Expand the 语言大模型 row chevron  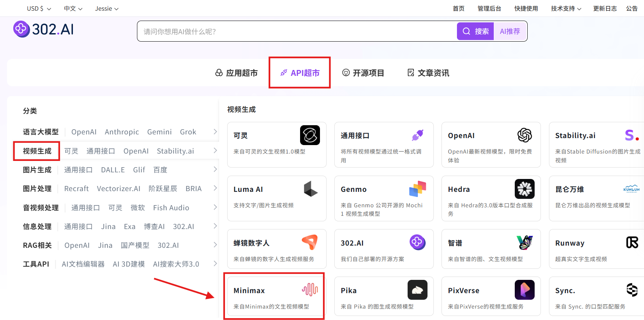pos(215,132)
